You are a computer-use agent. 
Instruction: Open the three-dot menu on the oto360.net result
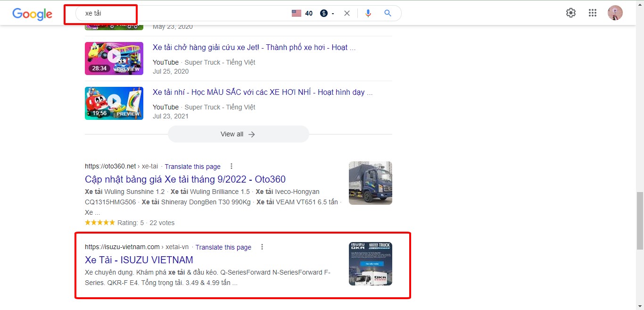click(x=231, y=166)
